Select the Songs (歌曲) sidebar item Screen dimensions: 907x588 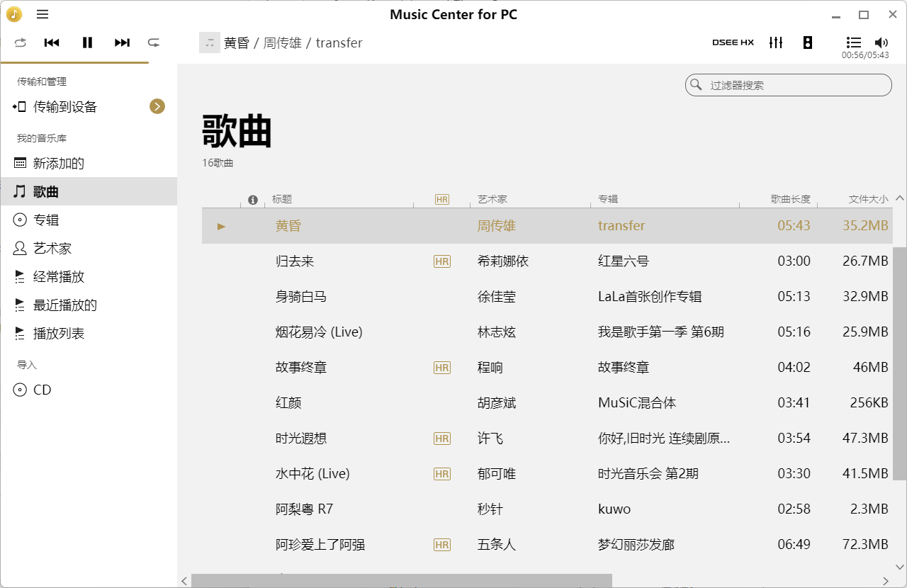click(x=89, y=192)
